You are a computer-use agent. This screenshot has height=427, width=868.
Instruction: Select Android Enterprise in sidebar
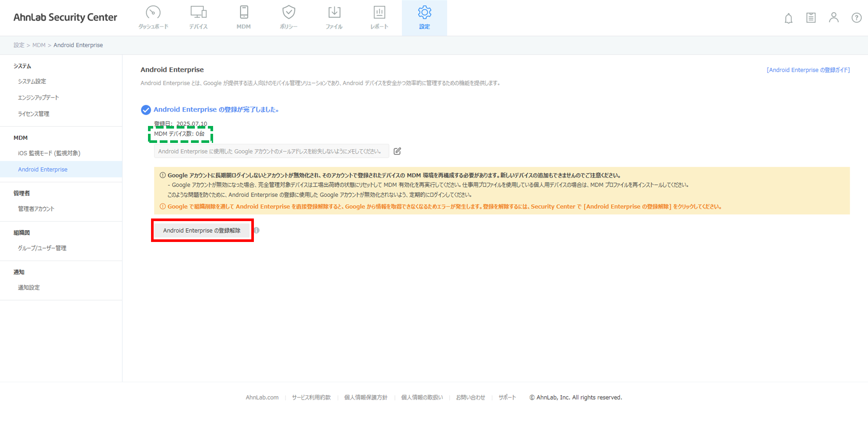click(x=61, y=169)
